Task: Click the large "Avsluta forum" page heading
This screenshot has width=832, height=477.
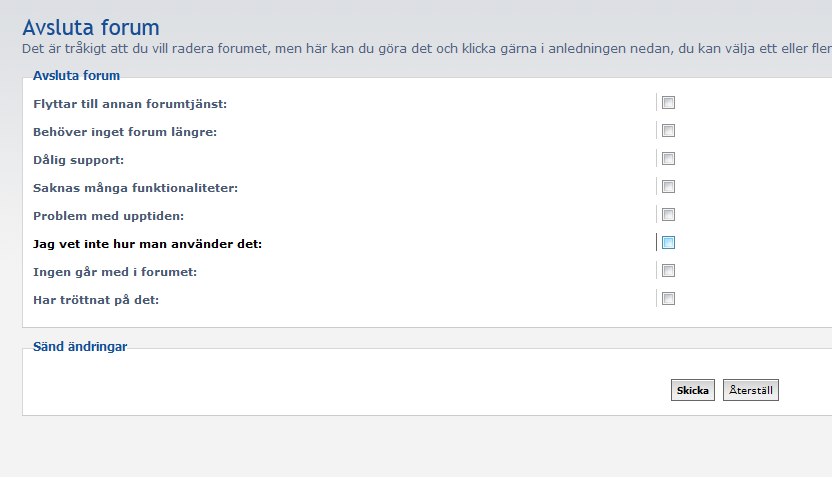Action: tap(90, 28)
